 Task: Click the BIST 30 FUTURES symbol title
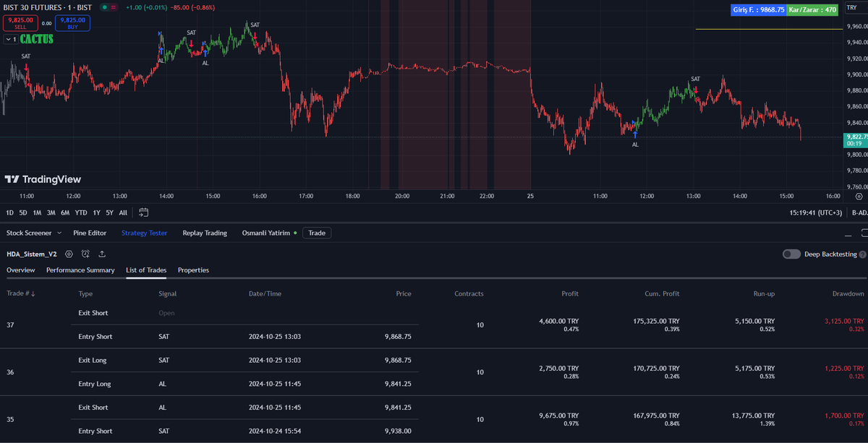[48, 7]
